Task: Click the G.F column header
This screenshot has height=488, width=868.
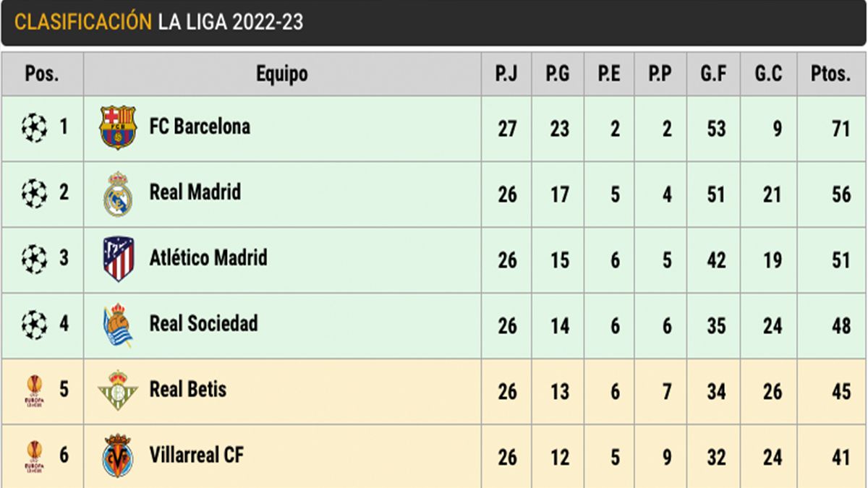Action: pyautogui.click(x=713, y=74)
